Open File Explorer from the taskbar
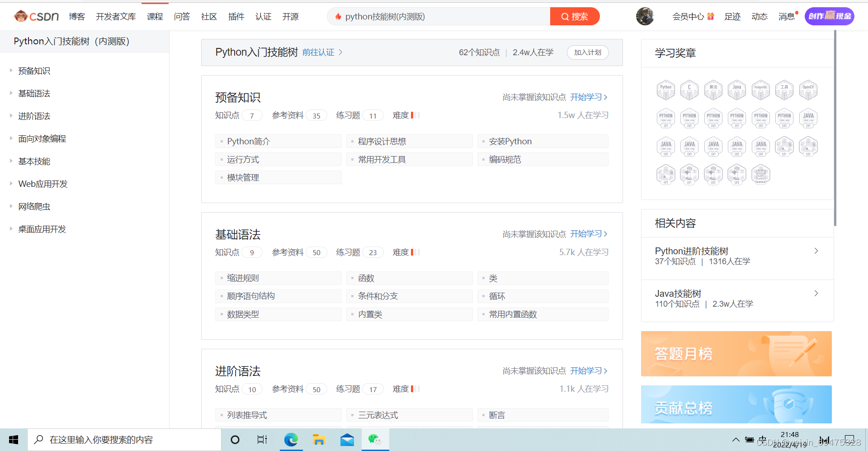868x451 pixels. point(319,440)
